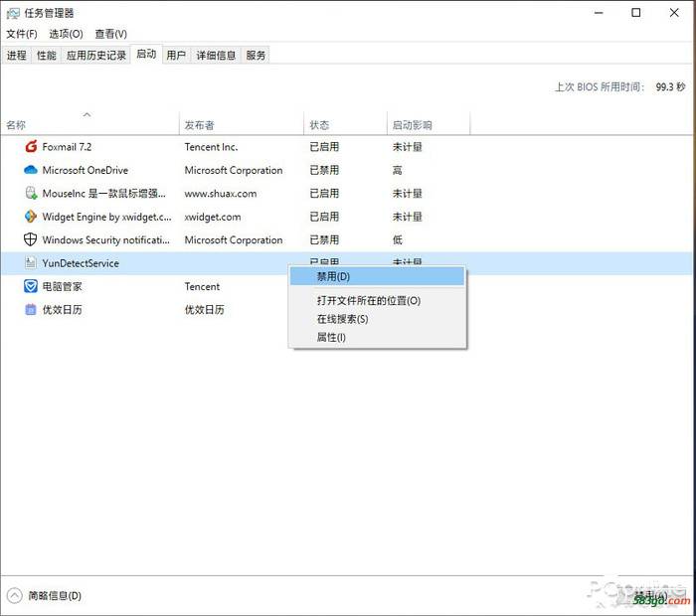The height and width of the screenshot is (616, 696).
Task: Minimize the Task Manager window
Action: 599,13
